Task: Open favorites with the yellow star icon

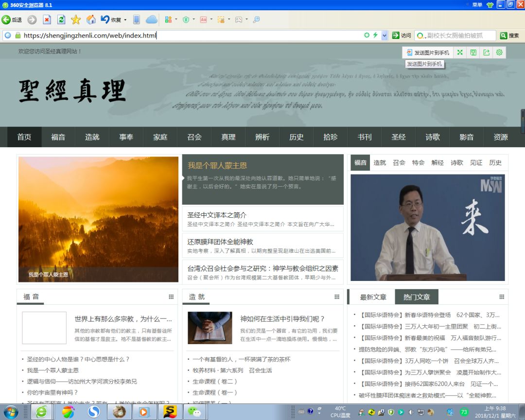Action: (x=76, y=20)
